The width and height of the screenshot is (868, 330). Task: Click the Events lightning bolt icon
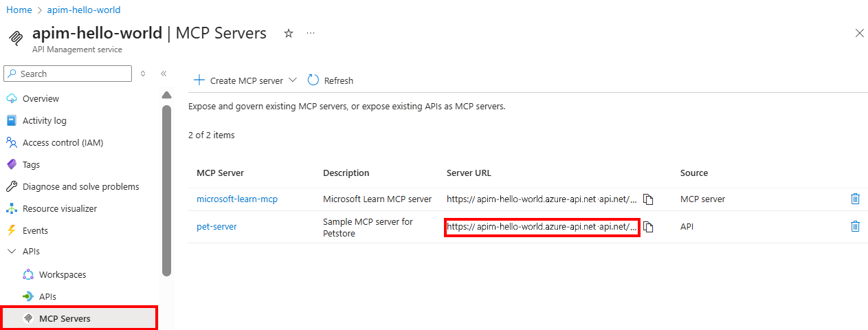(x=11, y=230)
